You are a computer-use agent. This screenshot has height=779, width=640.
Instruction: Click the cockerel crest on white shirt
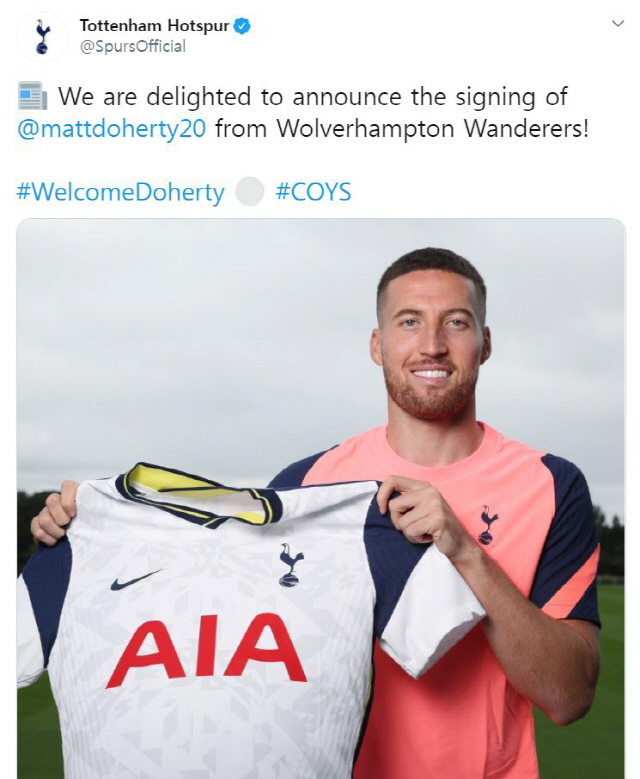tap(290, 565)
